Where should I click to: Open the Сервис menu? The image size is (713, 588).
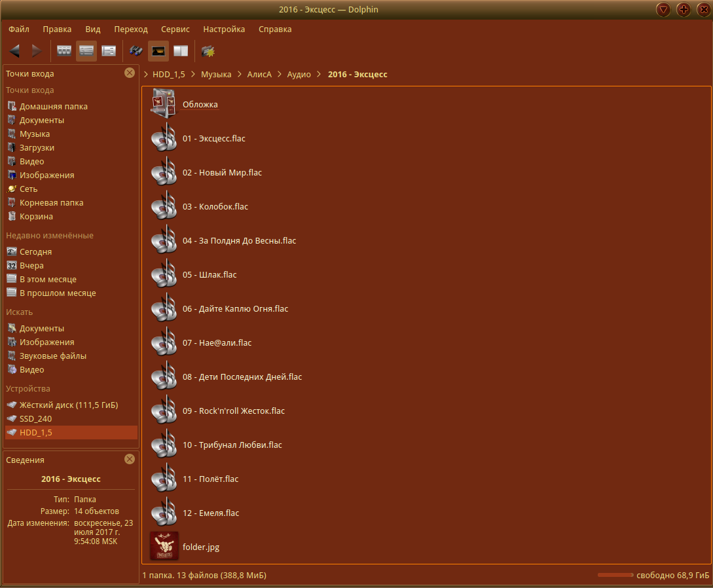click(x=175, y=29)
